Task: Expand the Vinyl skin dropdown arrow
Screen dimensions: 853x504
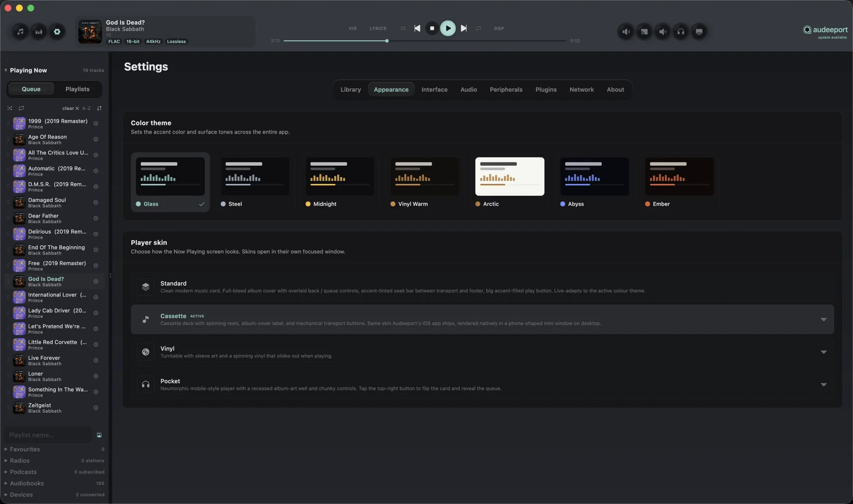Action: (x=823, y=352)
